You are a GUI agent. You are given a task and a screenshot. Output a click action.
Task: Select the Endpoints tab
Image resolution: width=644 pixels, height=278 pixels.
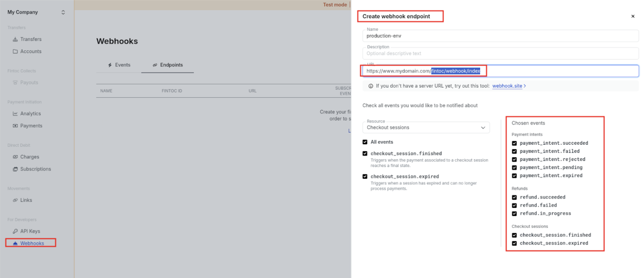[168, 65]
